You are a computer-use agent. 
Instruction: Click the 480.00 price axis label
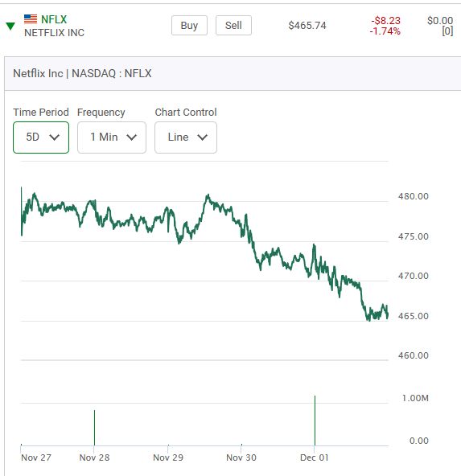414,196
